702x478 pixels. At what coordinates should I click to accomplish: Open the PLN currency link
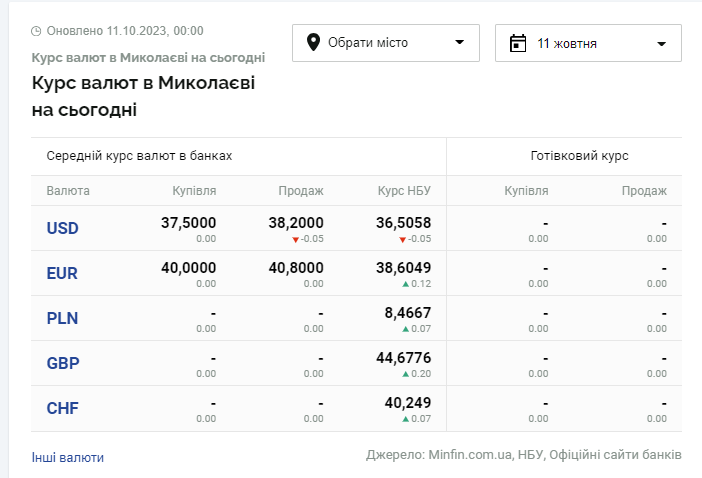[62, 318]
